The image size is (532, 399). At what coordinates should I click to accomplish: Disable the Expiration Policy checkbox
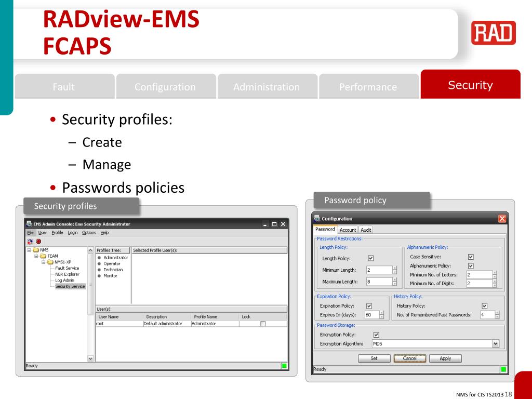click(369, 305)
